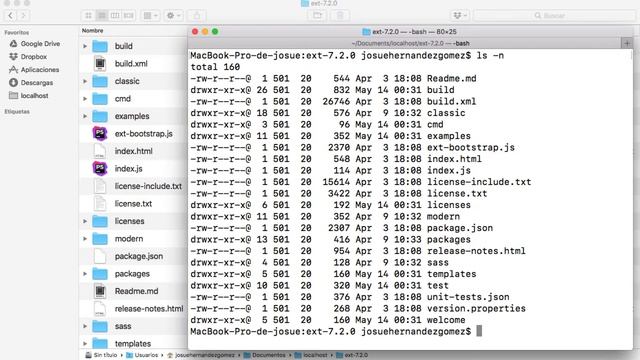Expand the licenses folder
640x360 pixels.
(85, 221)
